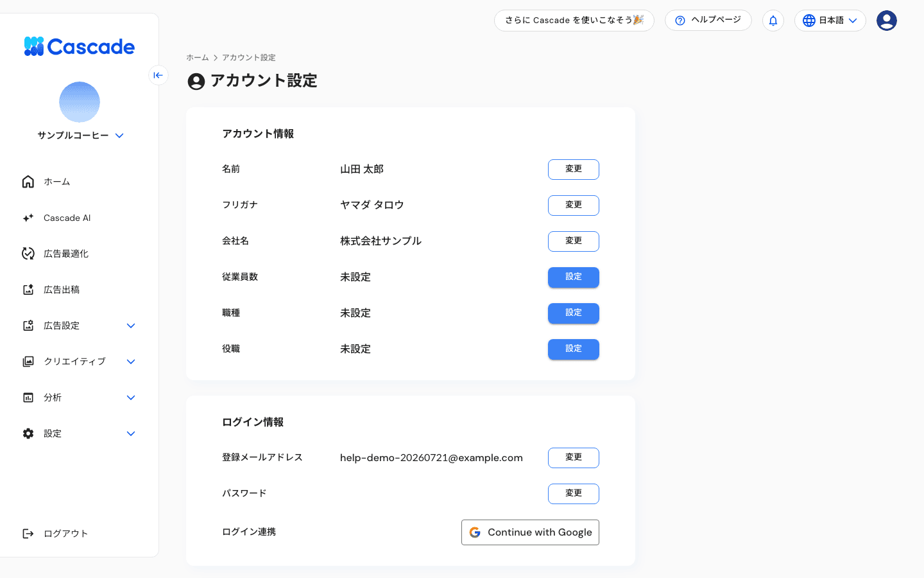Click さらに Cascade を使いこなそう button
This screenshot has width=924, height=578.
(574, 21)
